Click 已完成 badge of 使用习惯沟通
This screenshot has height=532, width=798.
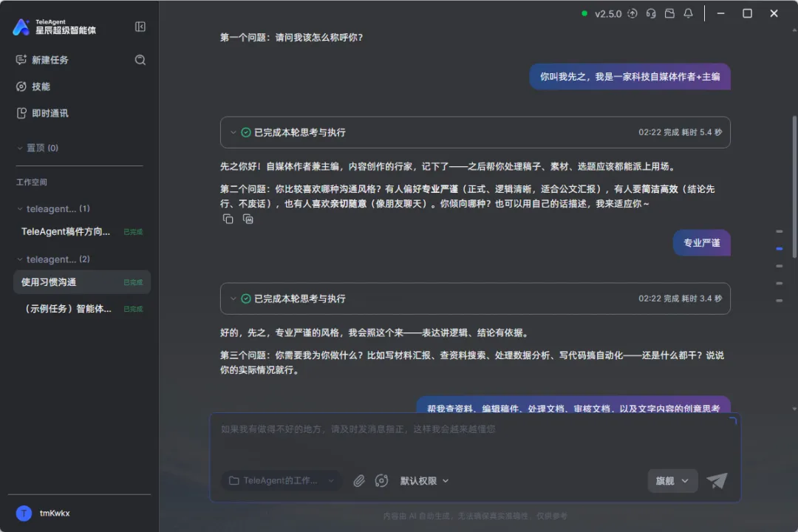[133, 282]
